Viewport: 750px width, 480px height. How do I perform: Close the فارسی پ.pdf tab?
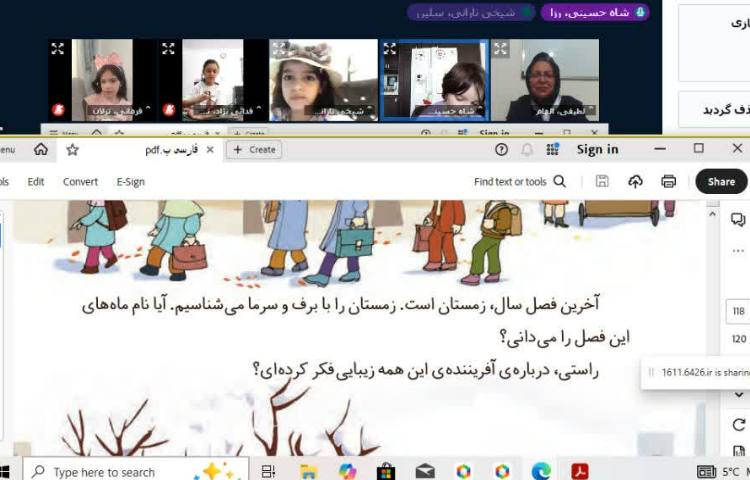pos(210,150)
